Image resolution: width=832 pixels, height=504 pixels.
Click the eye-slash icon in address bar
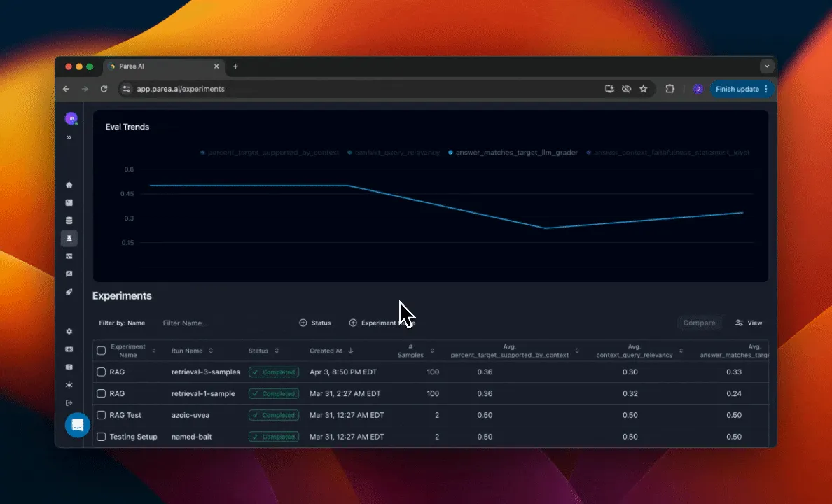(x=626, y=89)
